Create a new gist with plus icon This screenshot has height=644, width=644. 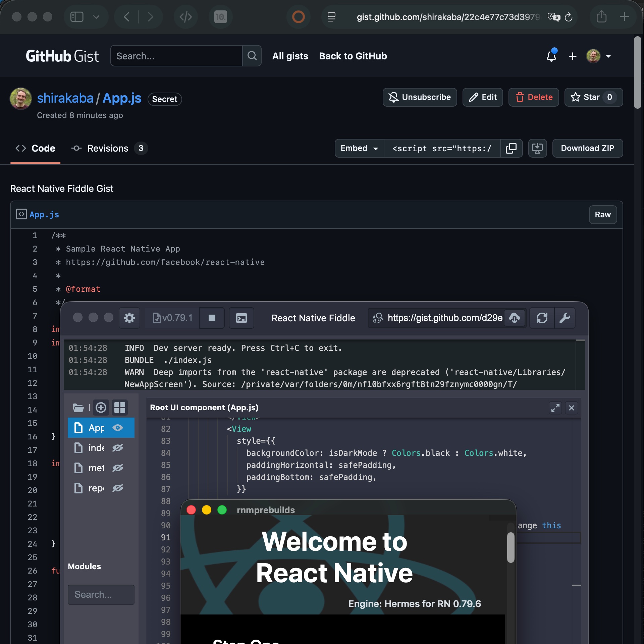coord(573,56)
